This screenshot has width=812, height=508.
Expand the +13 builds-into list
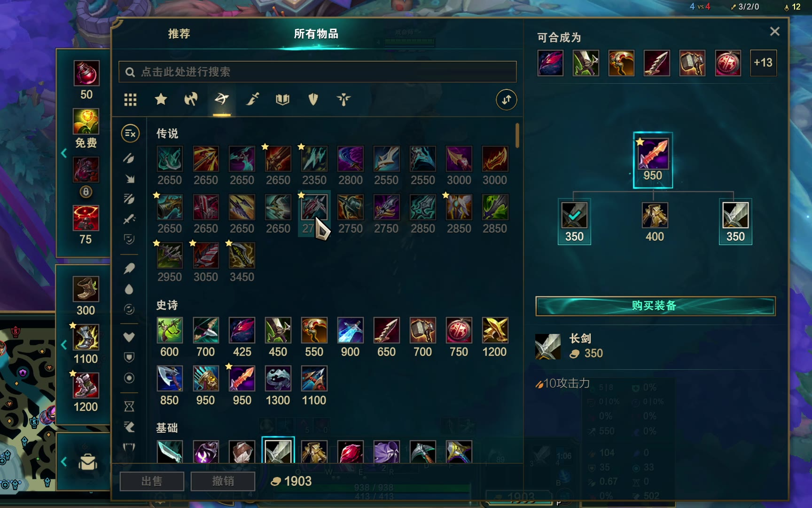click(x=763, y=63)
